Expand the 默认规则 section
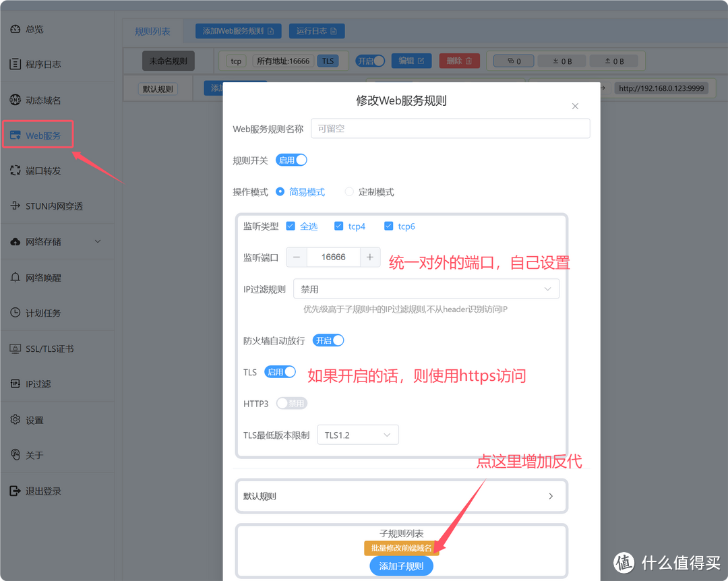The width and height of the screenshot is (728, 581). [402, 496]
